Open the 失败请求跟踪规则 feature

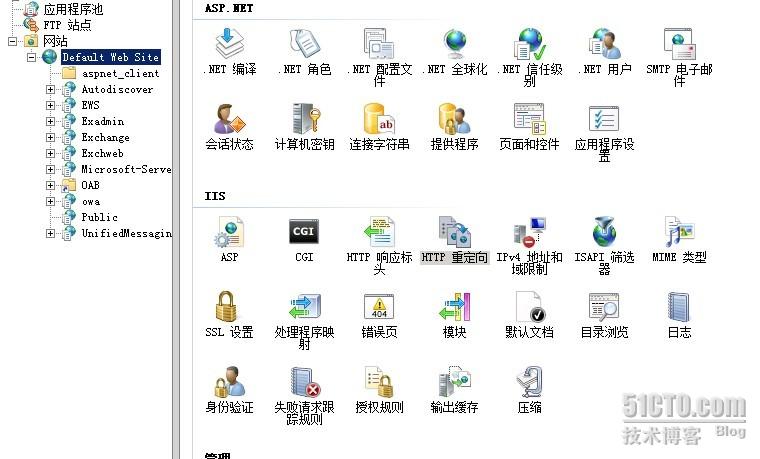[304, 396]
